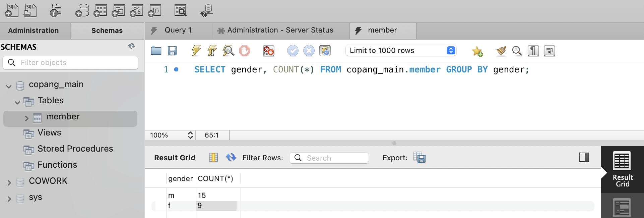
Task: Add query to favorites star icon
Action: 477,51
